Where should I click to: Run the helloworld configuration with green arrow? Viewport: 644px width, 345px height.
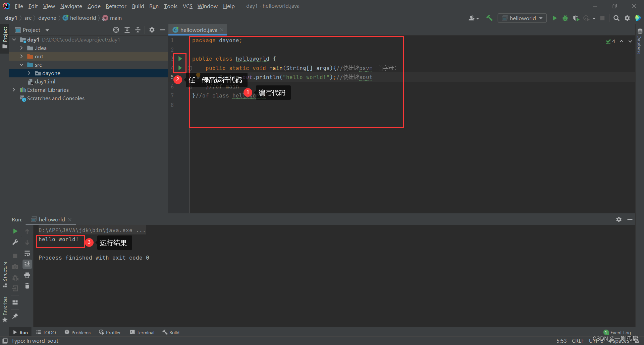(554, 18)
